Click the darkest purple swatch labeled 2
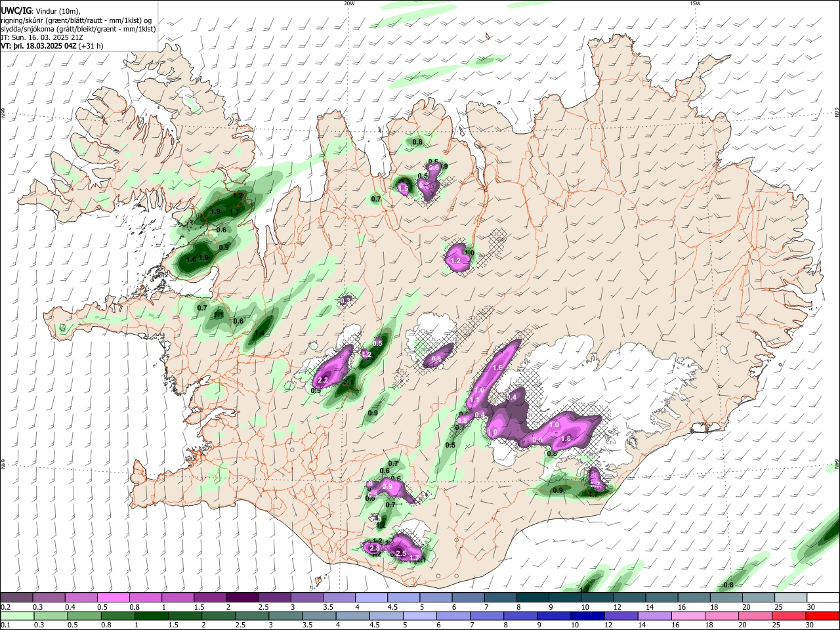Screen dimensions: 840x630 tap(242, 598)
